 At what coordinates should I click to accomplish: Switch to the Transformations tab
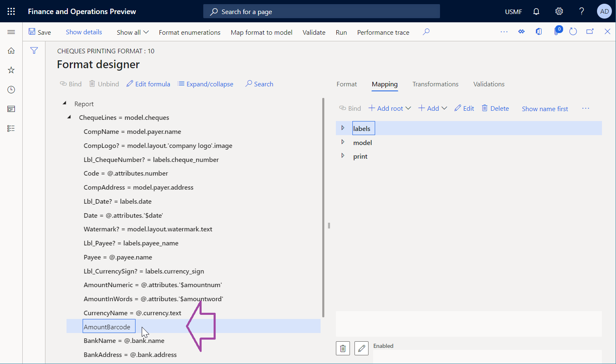[435, 84]
